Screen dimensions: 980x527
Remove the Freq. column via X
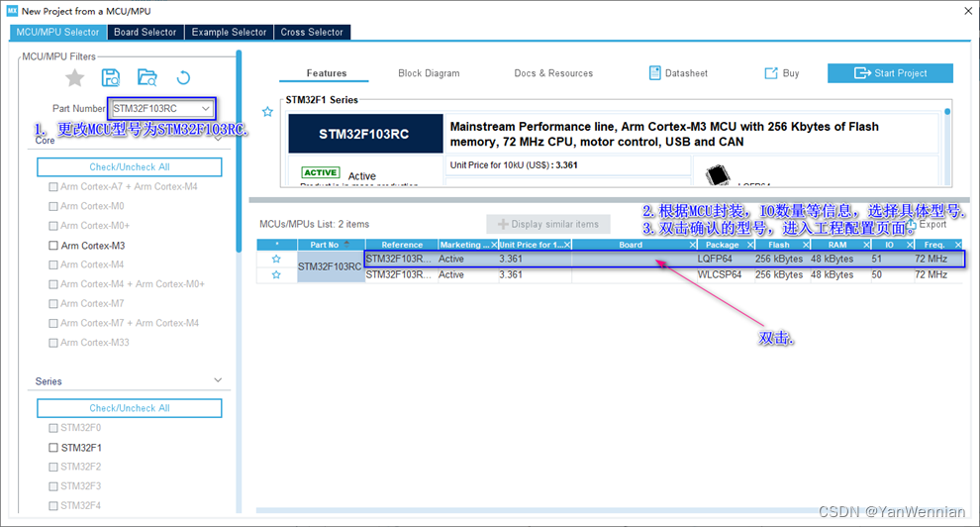(957, 245)
